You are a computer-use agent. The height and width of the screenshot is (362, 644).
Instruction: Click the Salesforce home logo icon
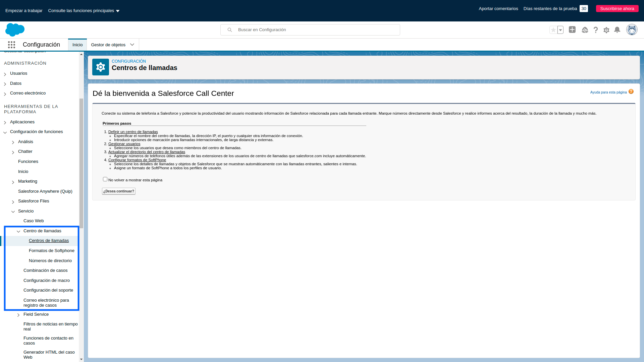coord(15,29)
